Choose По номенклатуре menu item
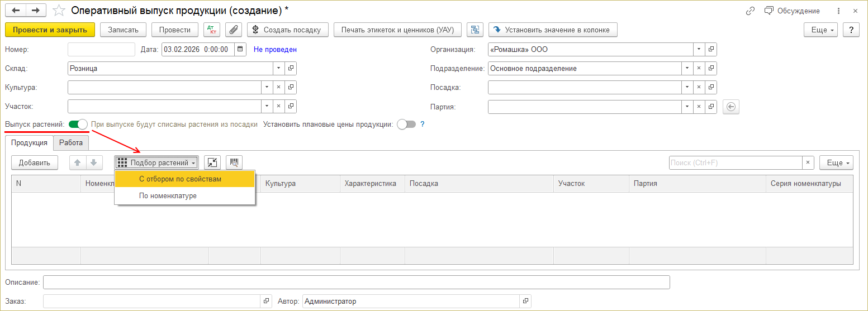Viewport: 868px width, 311px height. [x=168, y=196]
